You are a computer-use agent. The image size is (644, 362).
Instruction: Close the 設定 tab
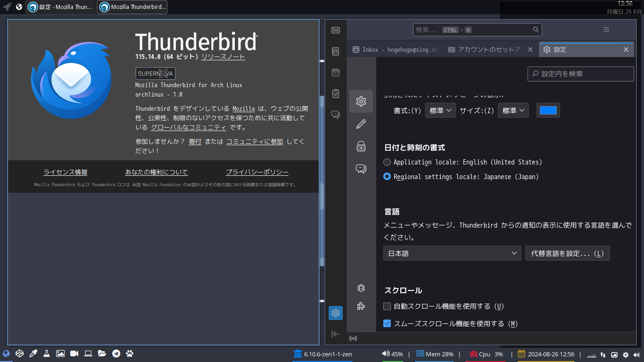click(626, 49)
